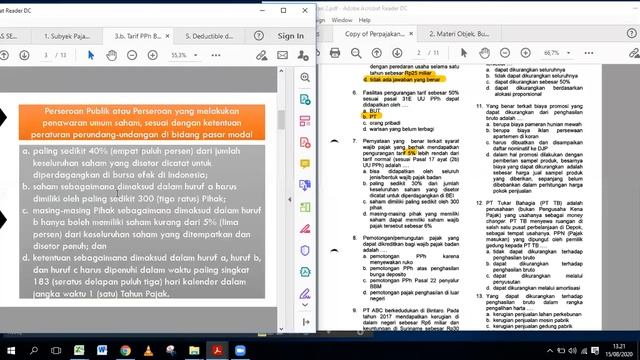
Task: Zoom in using plus icon in left window
Action: click(x=153, y=55)
